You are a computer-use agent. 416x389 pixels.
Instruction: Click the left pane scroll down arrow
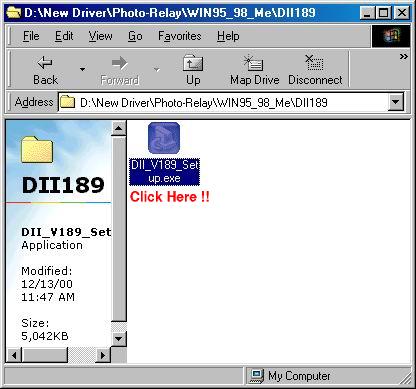119,339
